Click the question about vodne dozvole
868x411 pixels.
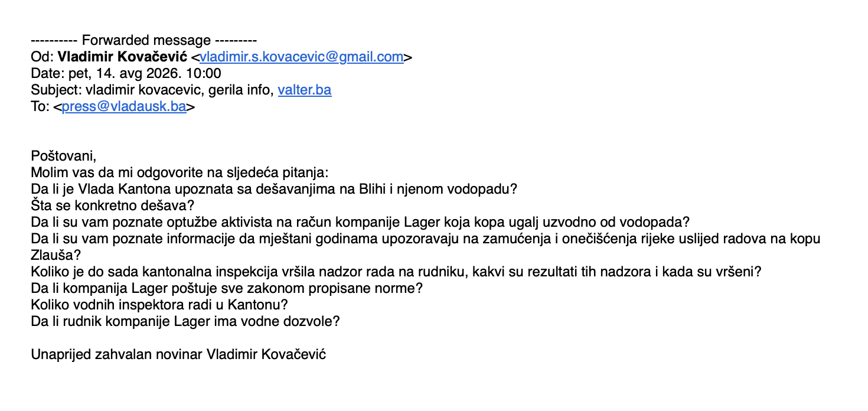tap(185, 322)
